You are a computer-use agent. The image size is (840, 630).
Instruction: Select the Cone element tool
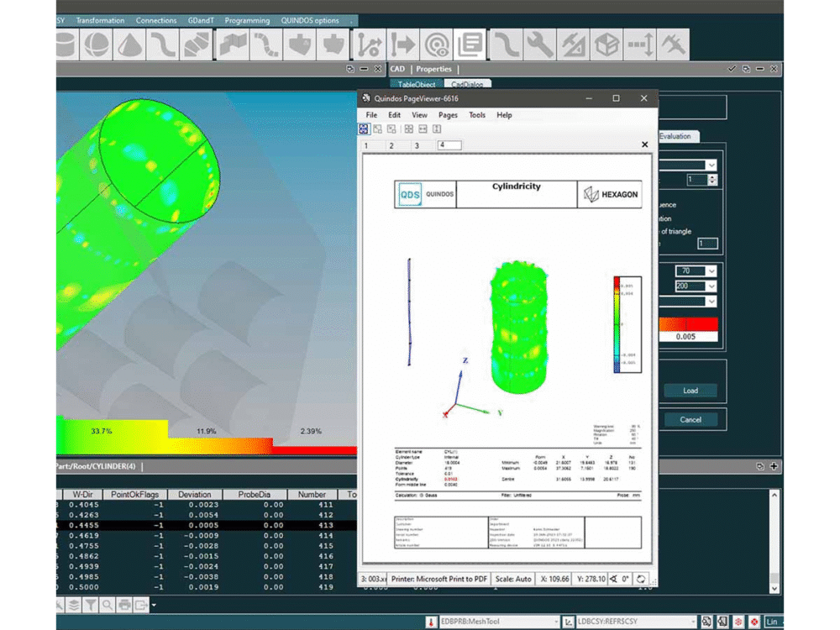tap(129, 44)
